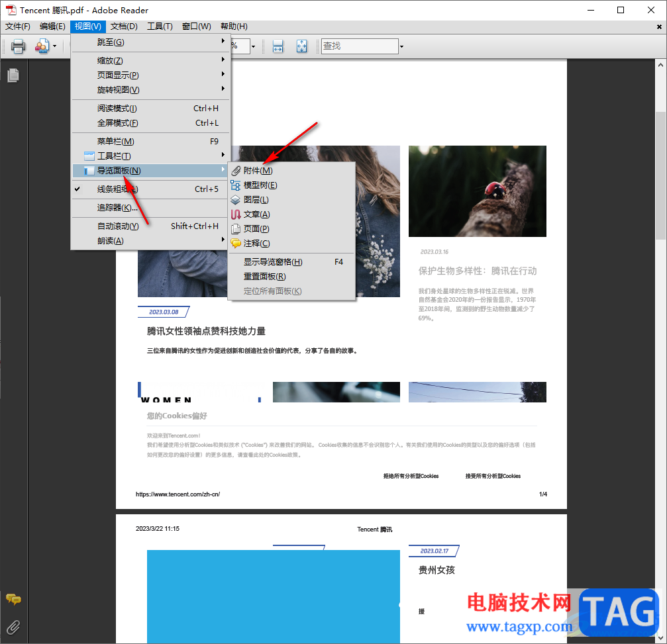Open the 窗口(W) menu

coord(197,26)
